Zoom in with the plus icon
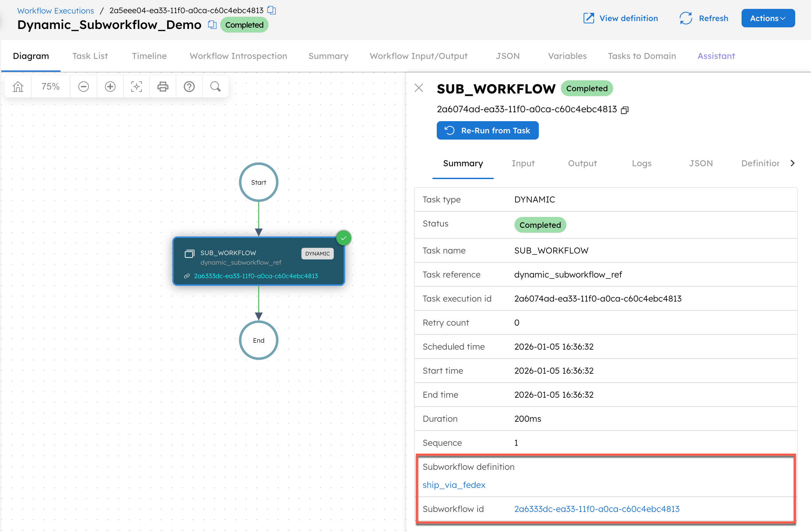This screenshot has width=811, height=532. (110, 87)
